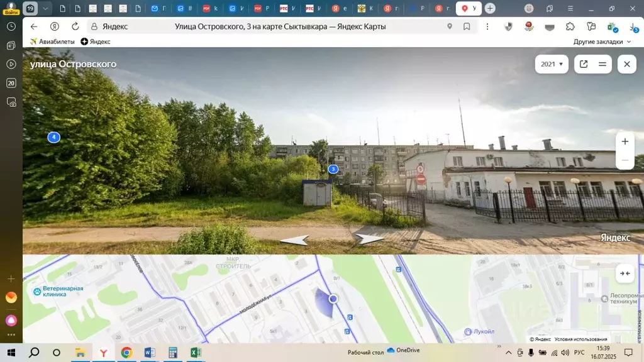Switch to the coat-of-arms tab labeled K
This screenshot has width=644, height=362.
(365, 8)
